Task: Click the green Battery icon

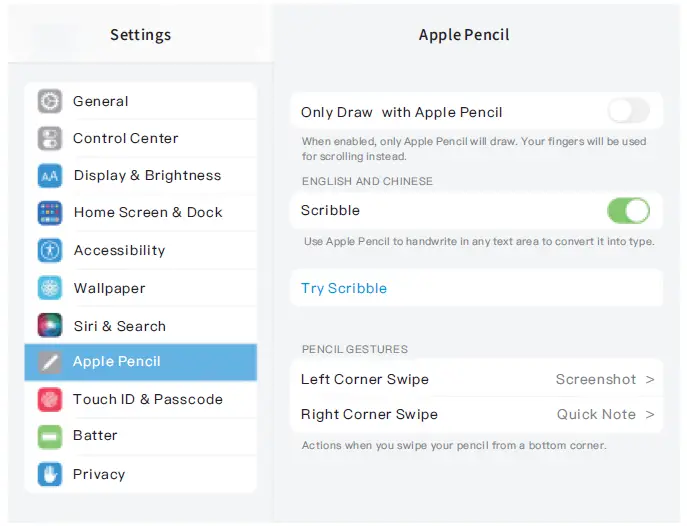Action: pyautogui.click(x=50, y=436)
